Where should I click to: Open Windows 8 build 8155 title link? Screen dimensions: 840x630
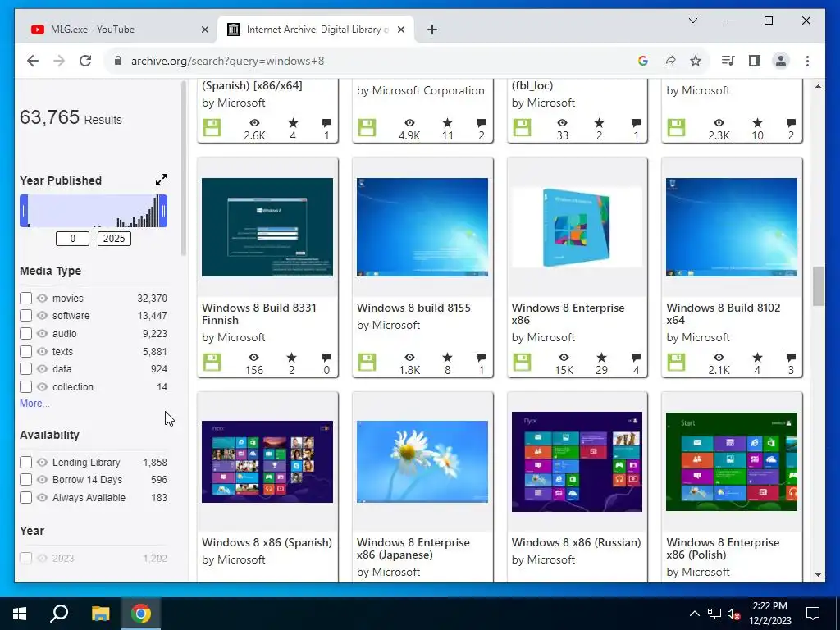click(x=413, y=308)
